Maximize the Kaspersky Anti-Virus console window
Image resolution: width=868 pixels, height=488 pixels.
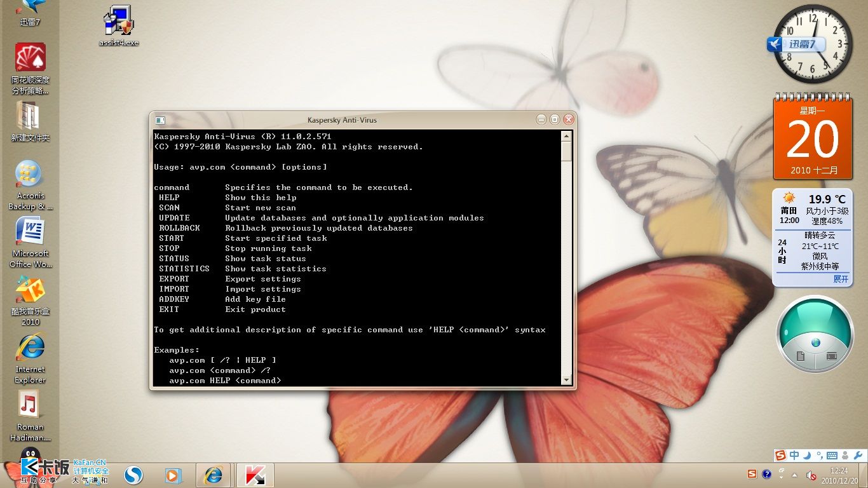[x=555, y=119]
